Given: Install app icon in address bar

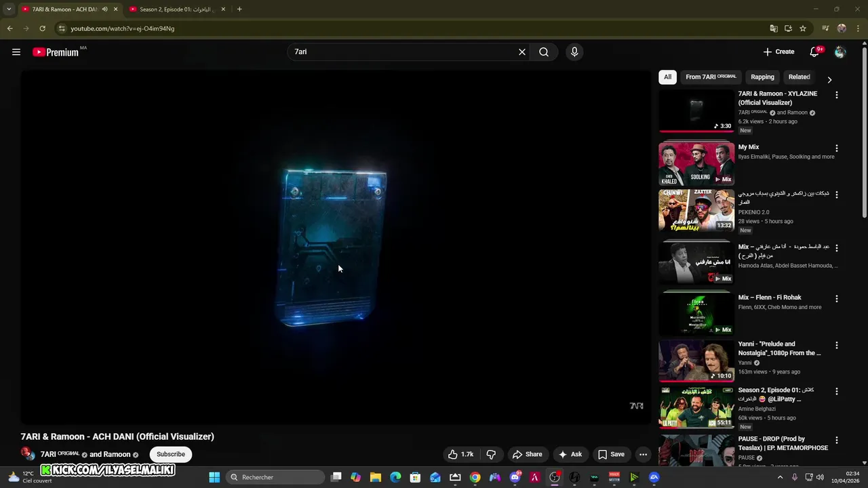Looking at the screenshot, I should pyautogui.click(x=788, y=28).
